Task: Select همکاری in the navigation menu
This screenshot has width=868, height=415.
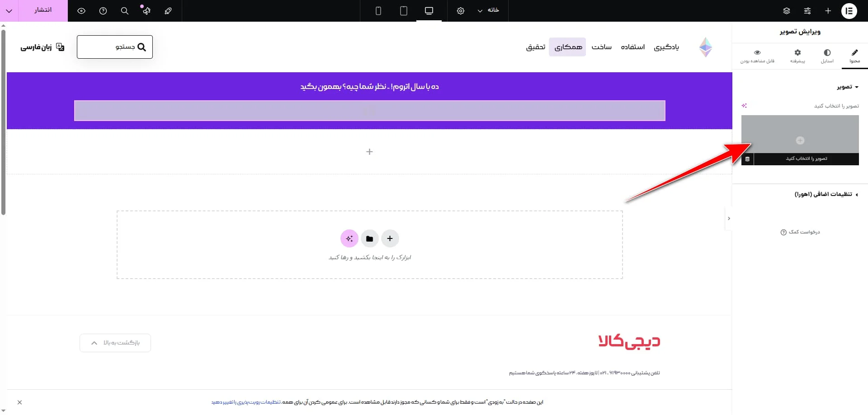Action: pyautogui.click(x=568, y=47)
